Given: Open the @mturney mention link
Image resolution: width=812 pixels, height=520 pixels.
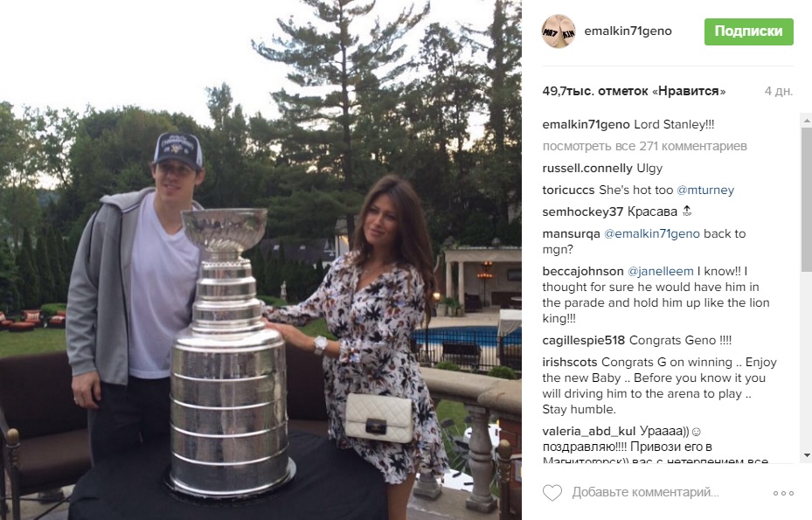Looking at the screenshot, I should (x=705, y=190).
